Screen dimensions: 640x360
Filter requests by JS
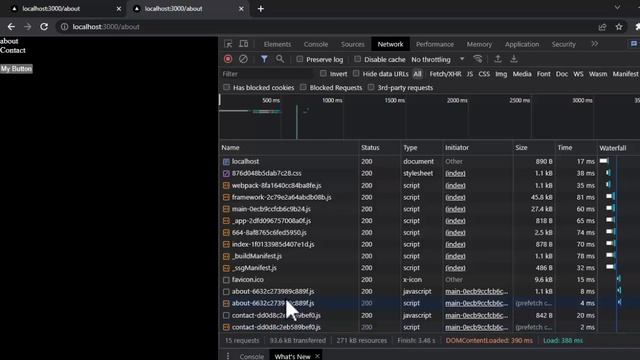[470, 74]
